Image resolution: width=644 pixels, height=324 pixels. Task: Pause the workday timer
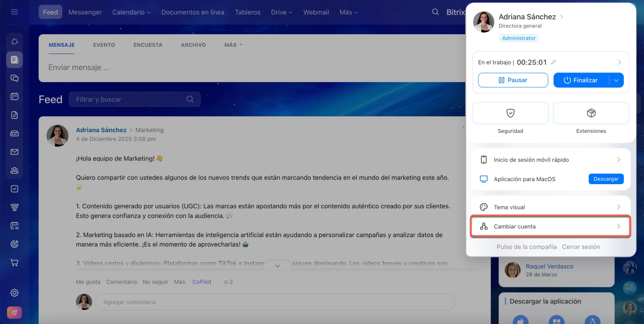coord(513,80)
